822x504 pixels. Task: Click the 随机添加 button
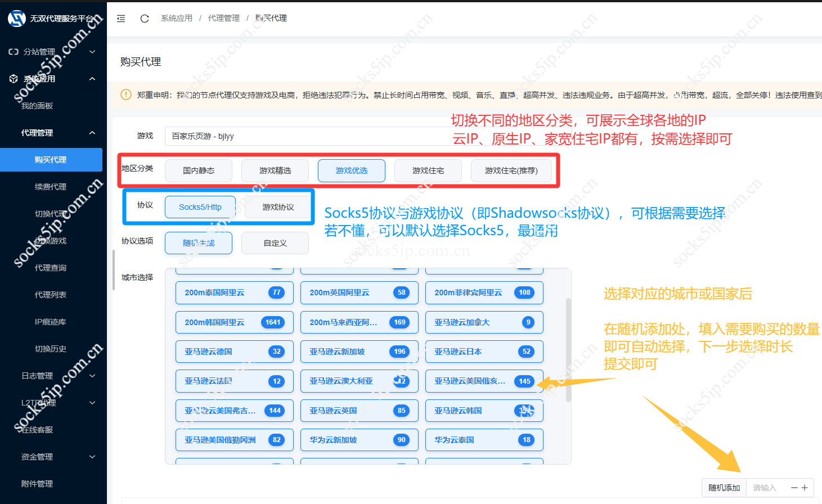click(724, 487)
